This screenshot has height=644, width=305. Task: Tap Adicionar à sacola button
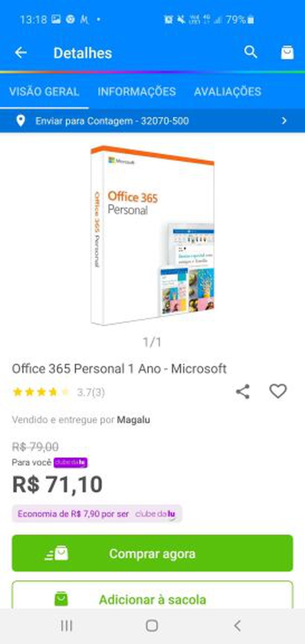tap(152, 596)
